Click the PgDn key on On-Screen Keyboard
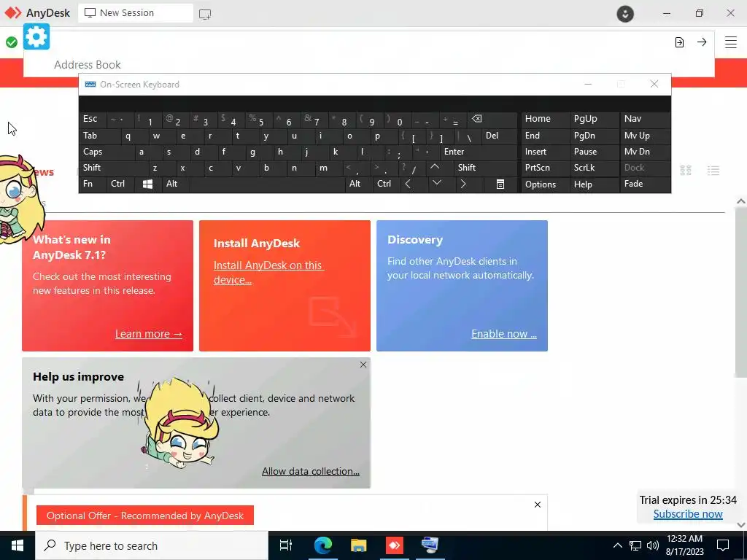Image resolution: width=747 pixels, height=560 pixels. click(594, 136)
